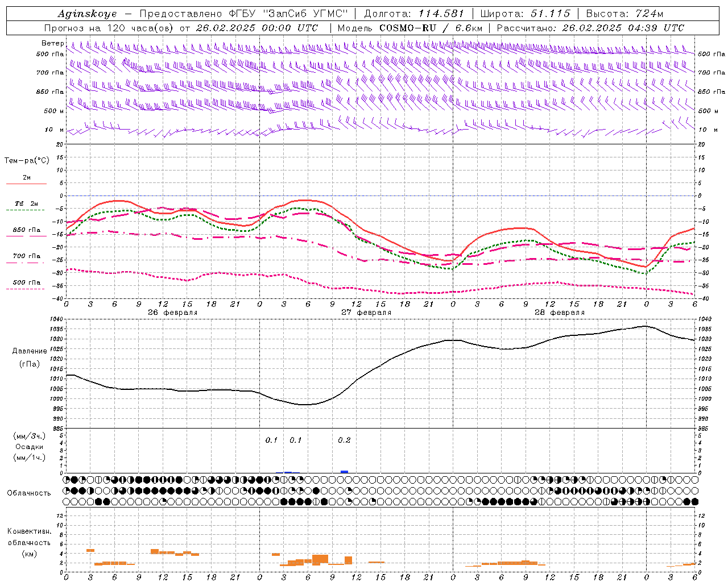728x582 pixels.
Task: Select the 500 гПа temperature legend entry
Action: (x=26, y=285)
